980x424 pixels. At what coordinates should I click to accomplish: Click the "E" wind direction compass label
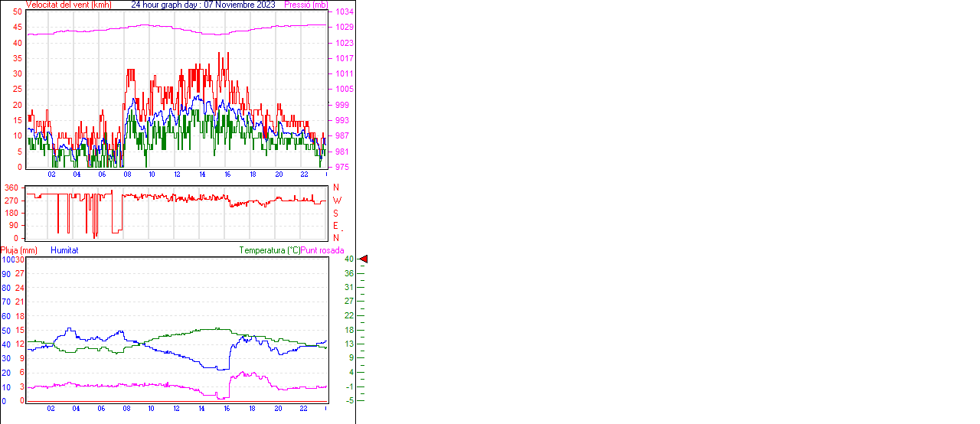pyautogui.click(x=336, y=226)
